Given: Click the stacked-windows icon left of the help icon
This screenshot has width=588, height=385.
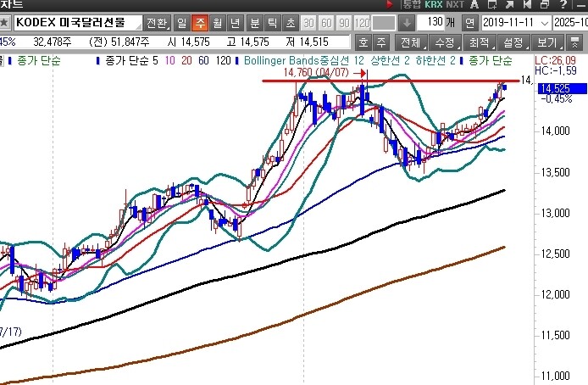Looking at the screenshot, I should (545, 4).
